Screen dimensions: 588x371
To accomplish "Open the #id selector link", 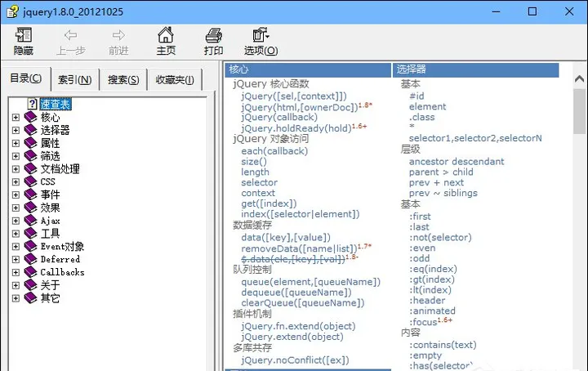I will point(416,96).
